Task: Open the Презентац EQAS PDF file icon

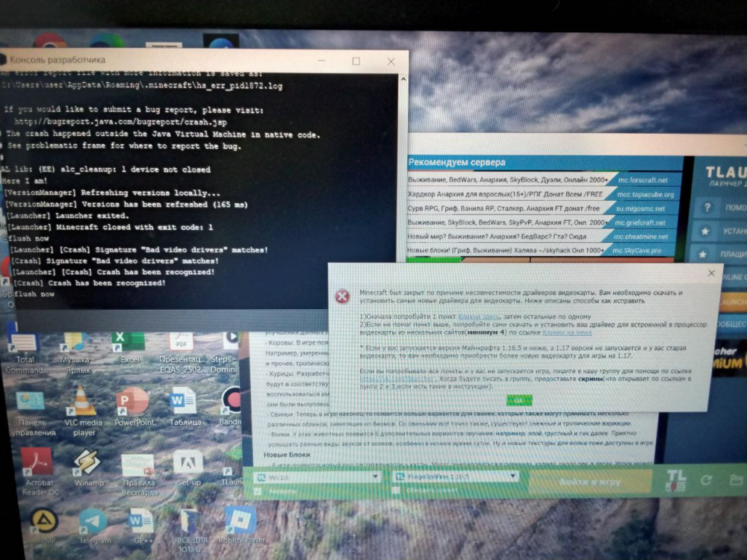Action: [181, 353]
